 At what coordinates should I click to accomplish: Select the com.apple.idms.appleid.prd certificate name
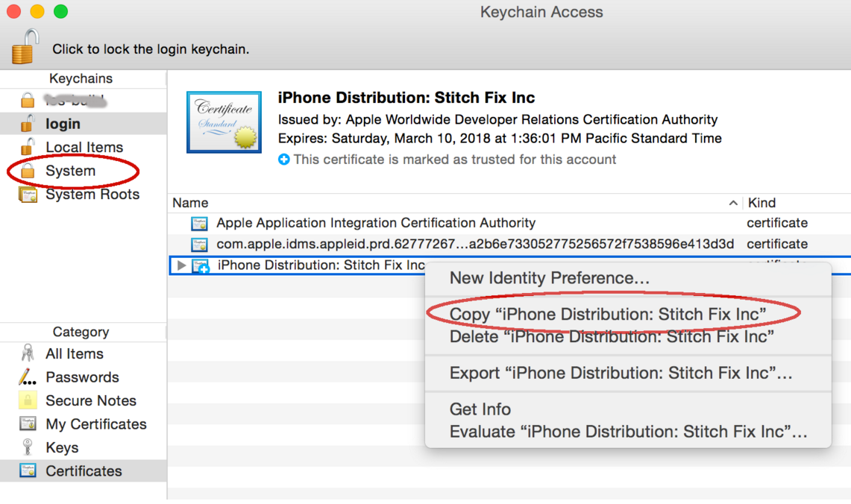click(475, 244)
